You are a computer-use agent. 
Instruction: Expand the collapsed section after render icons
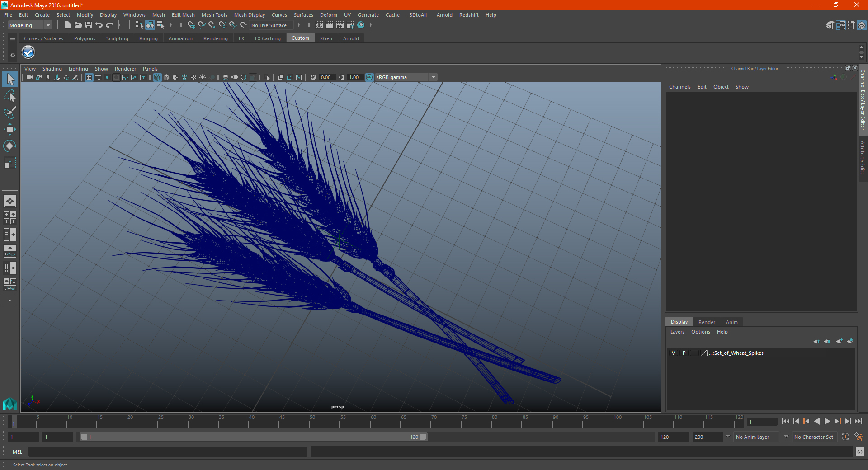click(x=370, y=25)
